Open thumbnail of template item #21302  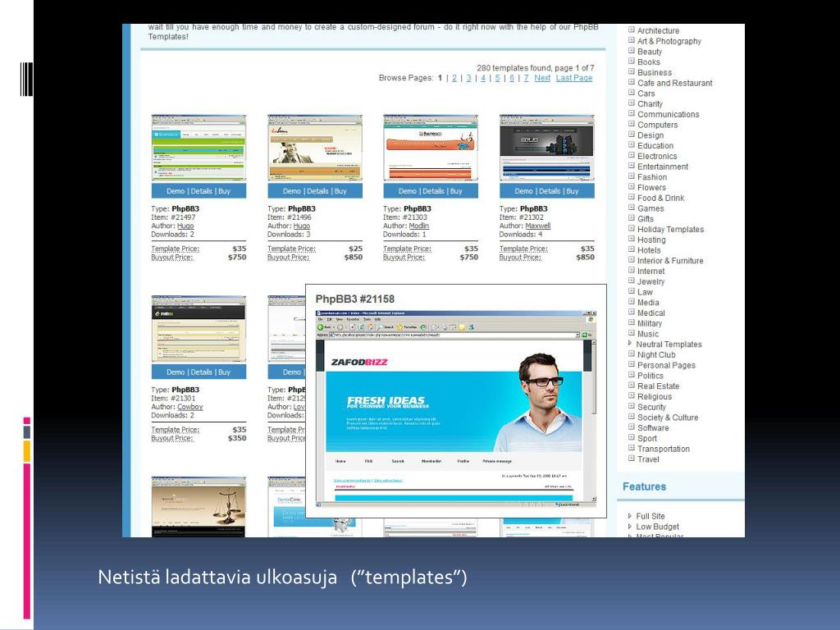tap(547, 148)
